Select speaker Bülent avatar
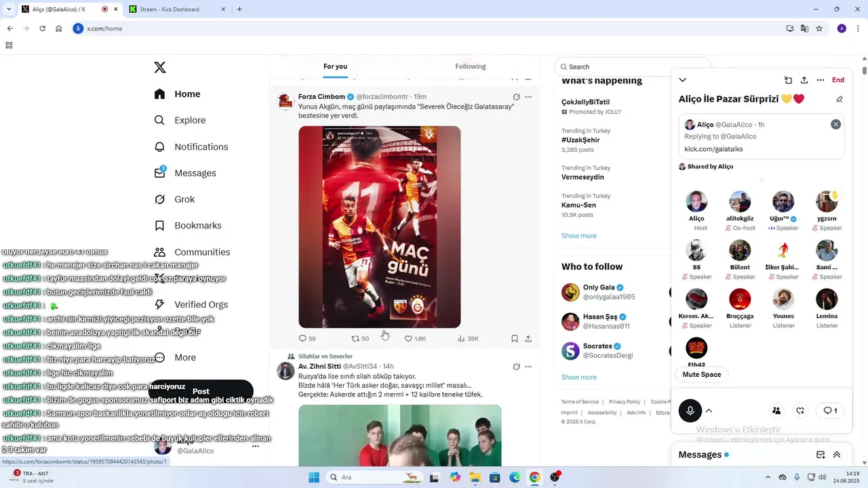The height and width of the screenshot is (488, 868). (x=740, y=251)
